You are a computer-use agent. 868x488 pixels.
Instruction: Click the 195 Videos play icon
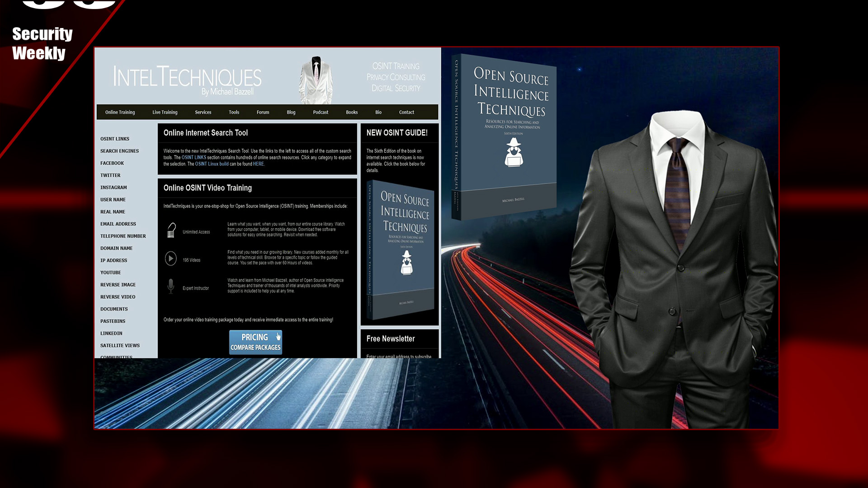click(171, 258)
